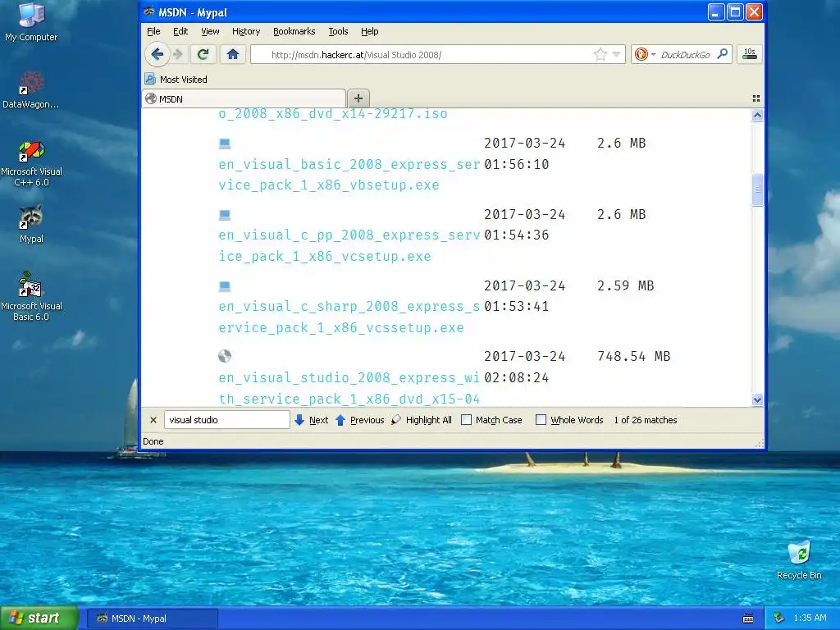Viewport: 840px width, 630px height.
Task: Click the file icon for vcsetup.exe row
Action: tap(225, 215)
